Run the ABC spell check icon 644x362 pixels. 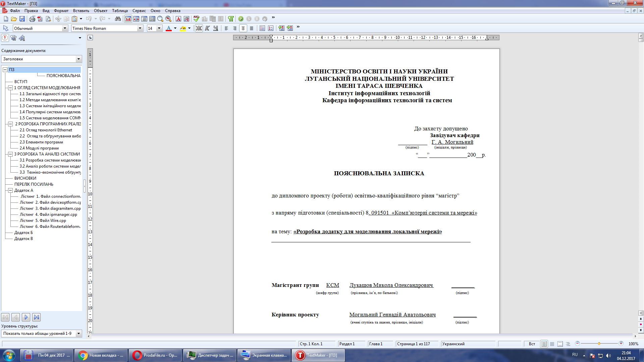(x=196, y=19)
